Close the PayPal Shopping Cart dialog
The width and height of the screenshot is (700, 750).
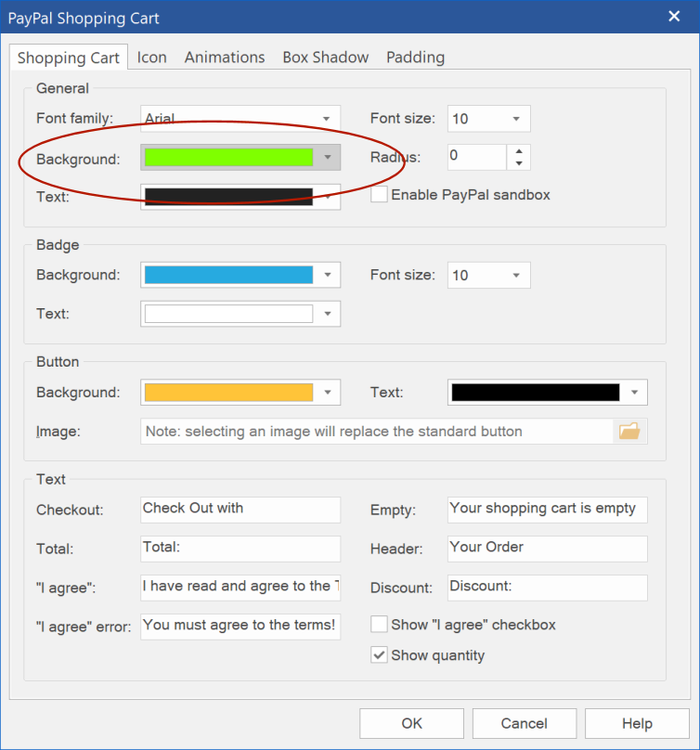(x=674, y=17)
